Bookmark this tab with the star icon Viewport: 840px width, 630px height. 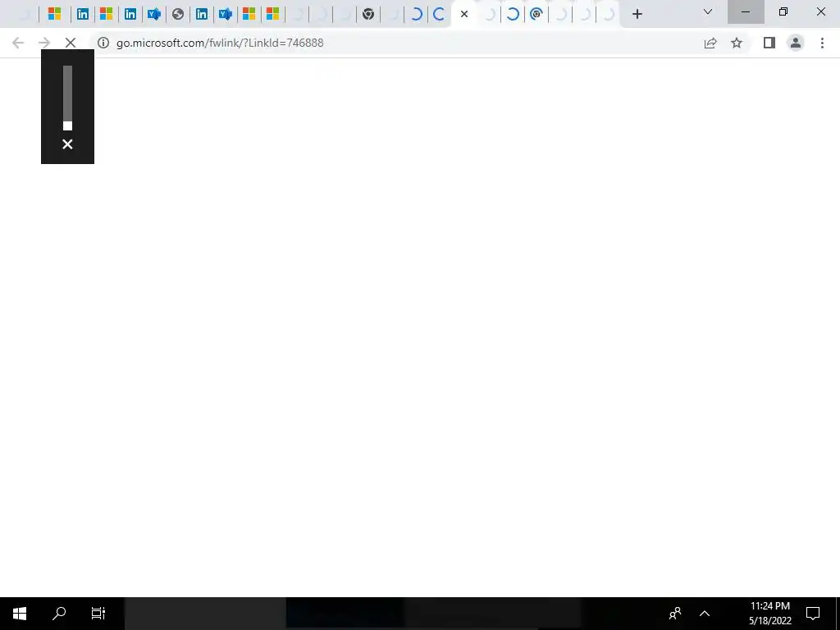coord(737,43)
